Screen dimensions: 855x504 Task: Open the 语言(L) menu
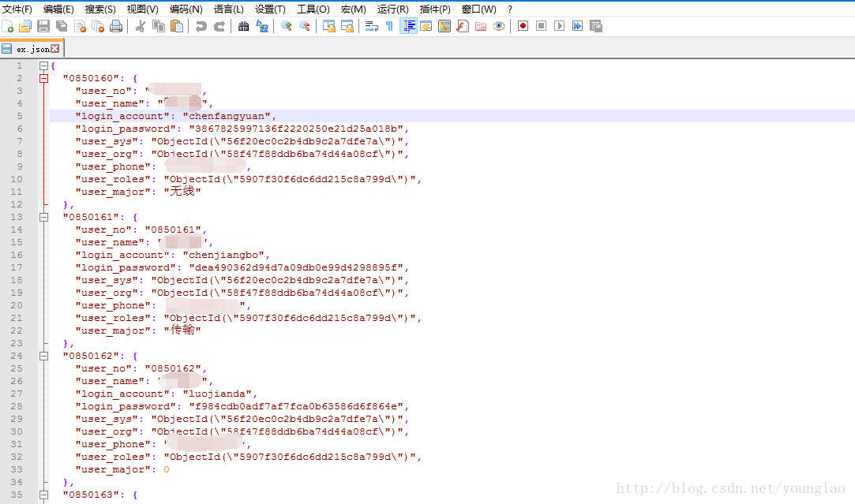click(228, 9)
